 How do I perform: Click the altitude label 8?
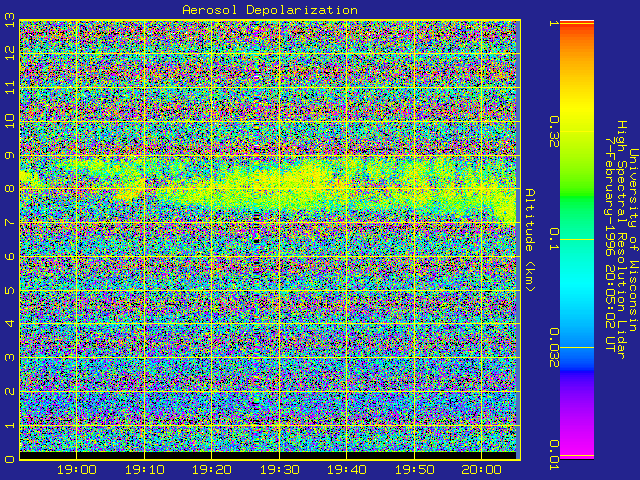10,189
